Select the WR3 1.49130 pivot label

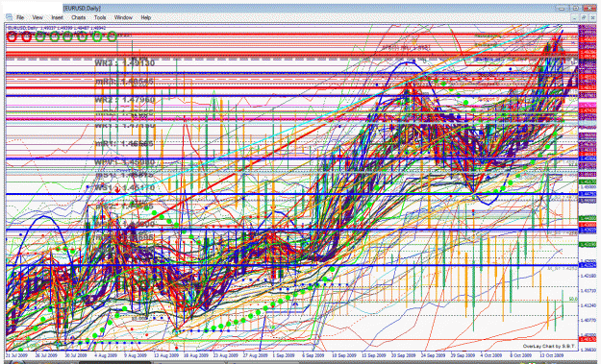(x=125, y=62)
